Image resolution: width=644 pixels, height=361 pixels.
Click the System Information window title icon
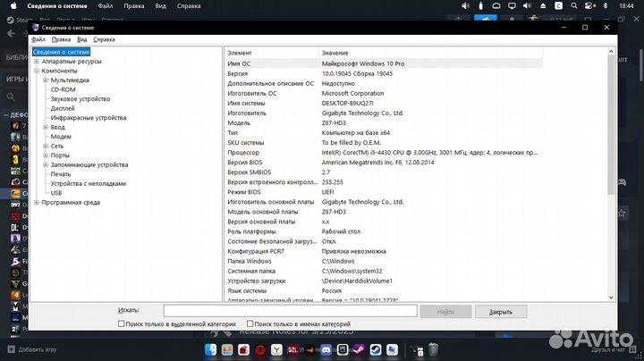pyautogui.click(x=36, y=28)
